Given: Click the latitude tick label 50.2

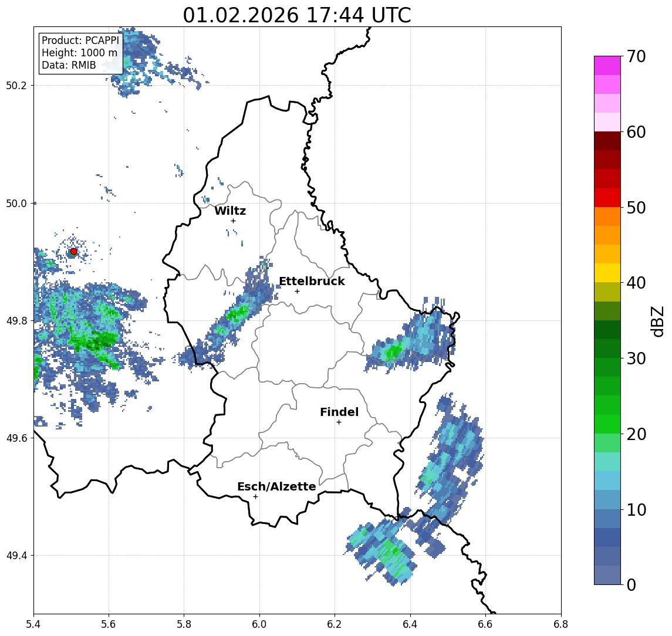Looking at the screenshot, I should [x=16, y=85].
